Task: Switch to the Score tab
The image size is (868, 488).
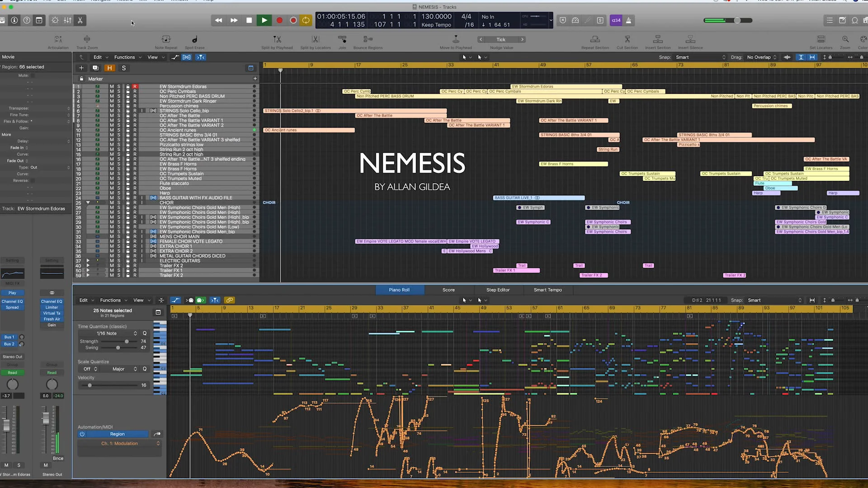Action: click(x=448, y=290)
